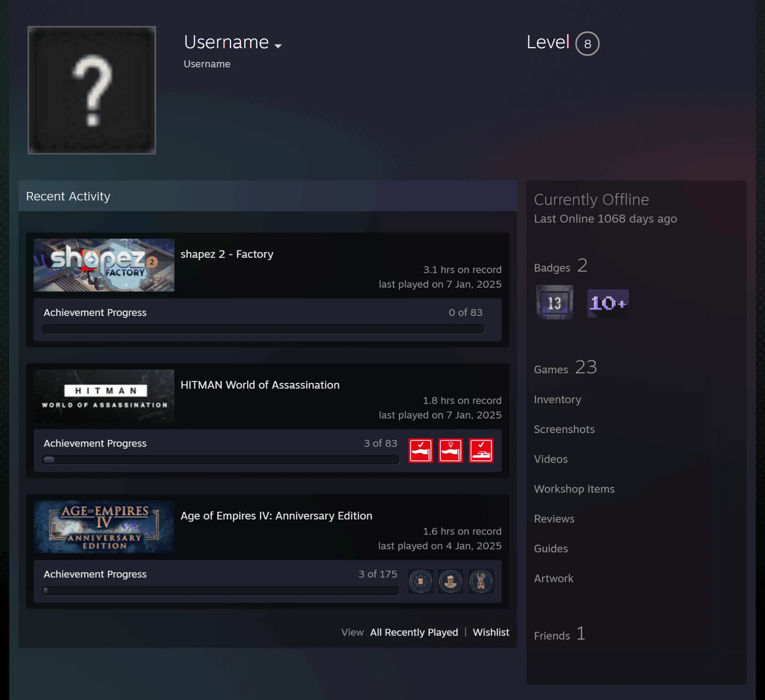Click the shapez 2 achievement progress bar
Screen dimensions: 765x700
pos(263,329)
